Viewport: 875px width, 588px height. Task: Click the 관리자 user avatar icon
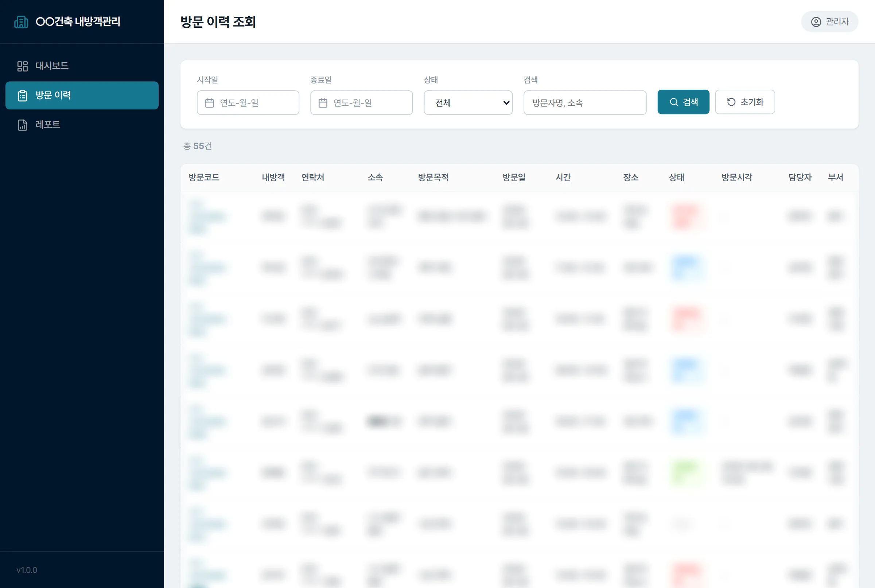(x=816, y=22)
